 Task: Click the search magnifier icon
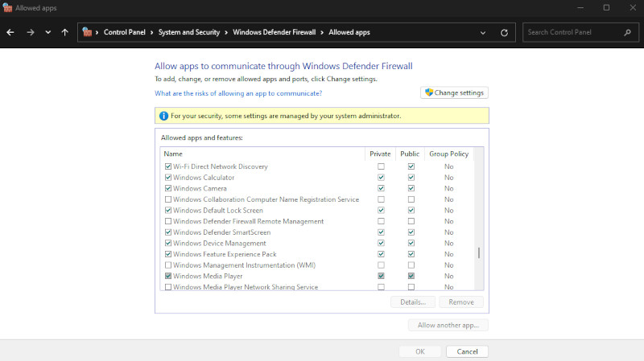[x=628, y=32]
